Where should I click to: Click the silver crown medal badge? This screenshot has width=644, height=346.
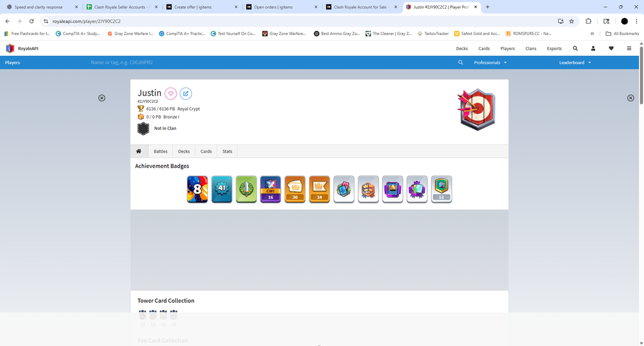tap(368, 189)
